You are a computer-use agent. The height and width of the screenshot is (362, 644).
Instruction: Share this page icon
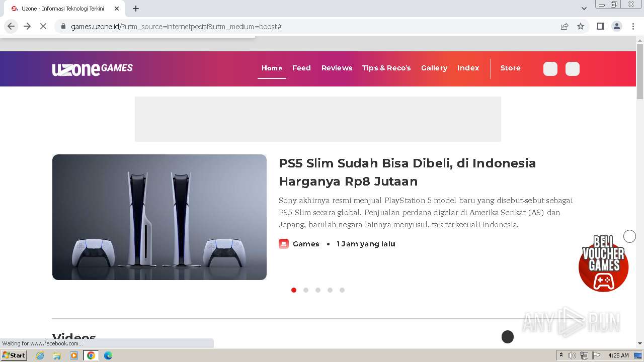coord(565,26)
